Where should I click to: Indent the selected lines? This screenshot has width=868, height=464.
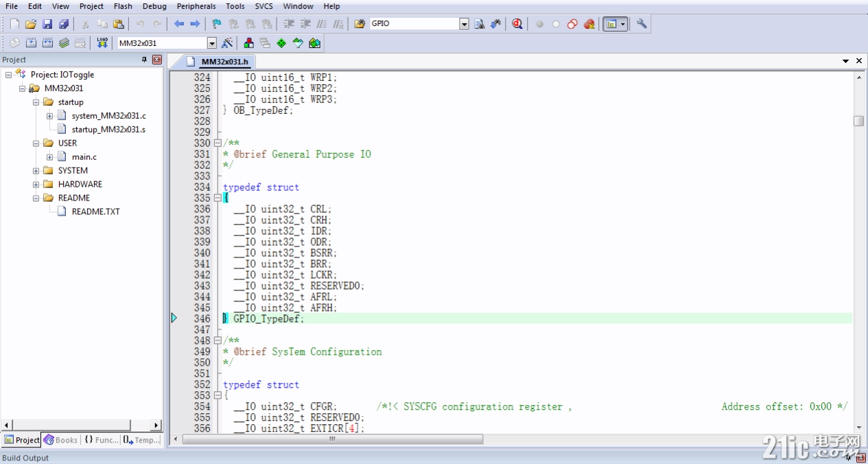click(x=289, y=24)
